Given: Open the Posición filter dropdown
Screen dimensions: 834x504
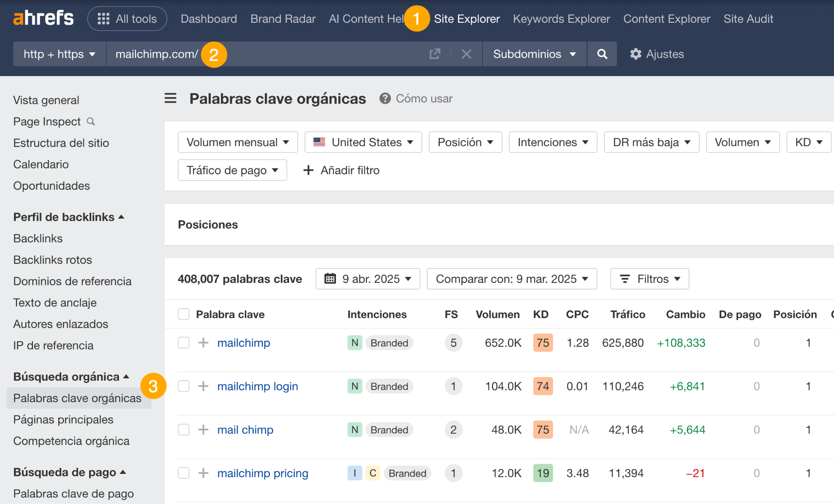Looking at the screenshot, I should [465, 142].
